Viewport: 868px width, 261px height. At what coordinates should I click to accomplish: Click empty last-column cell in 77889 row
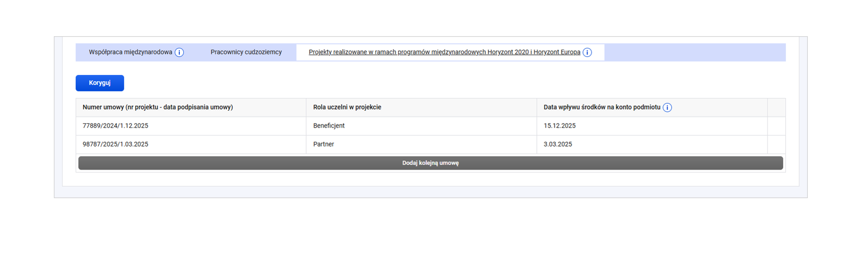point(776,126)
